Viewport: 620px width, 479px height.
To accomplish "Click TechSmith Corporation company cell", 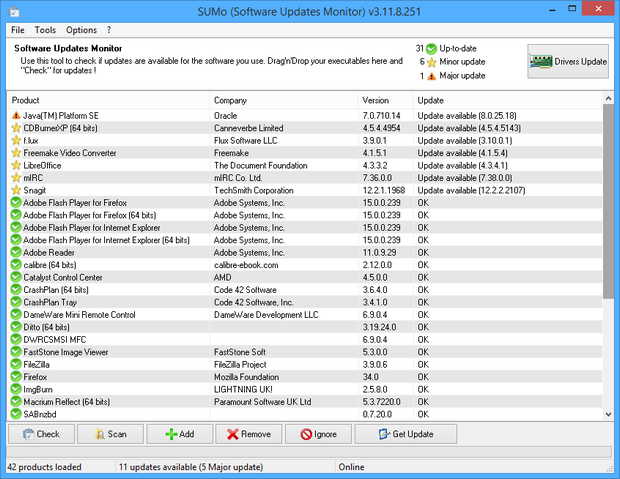I will click(x=254, y=190).
